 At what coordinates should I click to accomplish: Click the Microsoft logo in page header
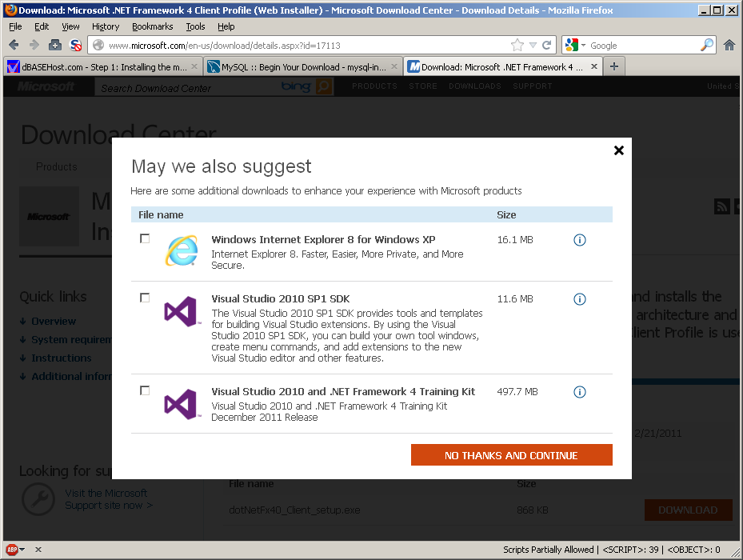click(x=46, y=86)
